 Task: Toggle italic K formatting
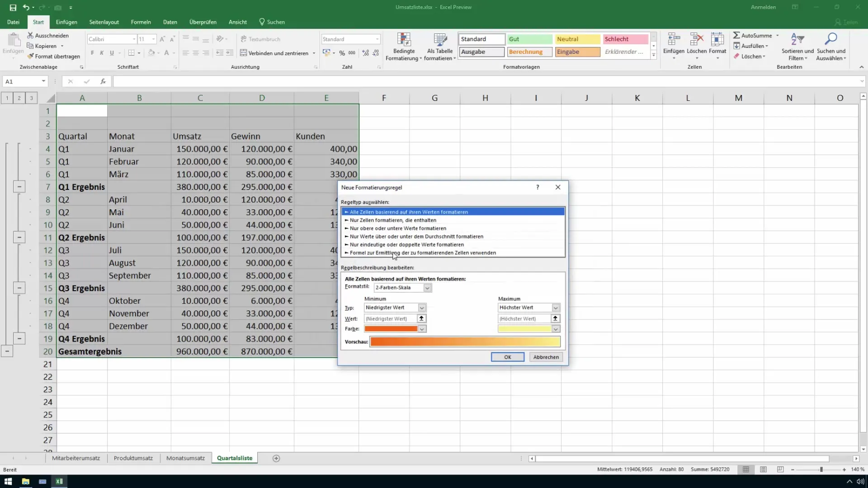click(102, 53)
